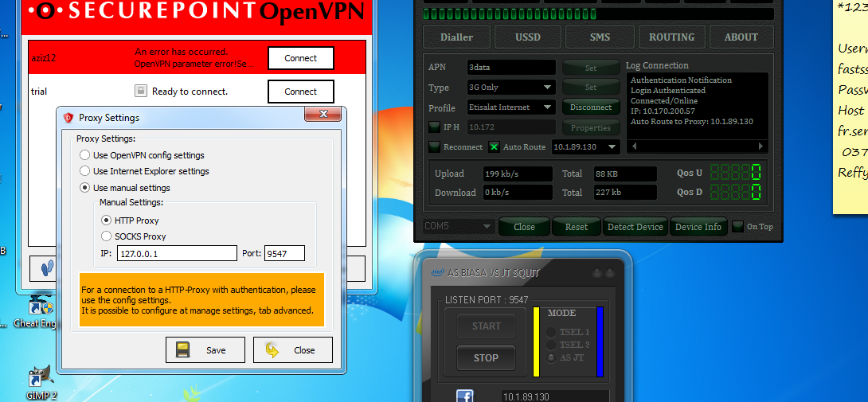Open the ABOUT tab

tap(741, 37)
